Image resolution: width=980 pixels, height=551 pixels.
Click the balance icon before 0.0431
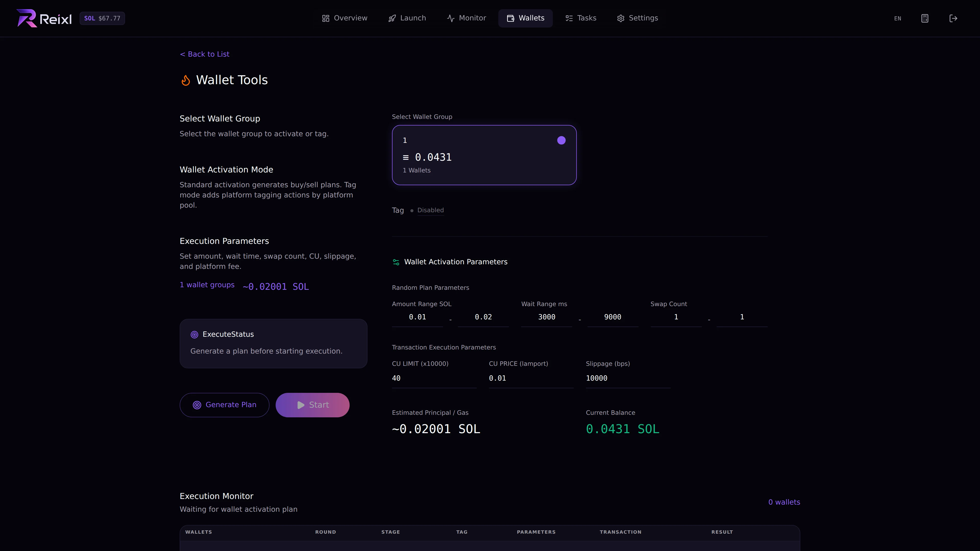(x=406, y=157)
